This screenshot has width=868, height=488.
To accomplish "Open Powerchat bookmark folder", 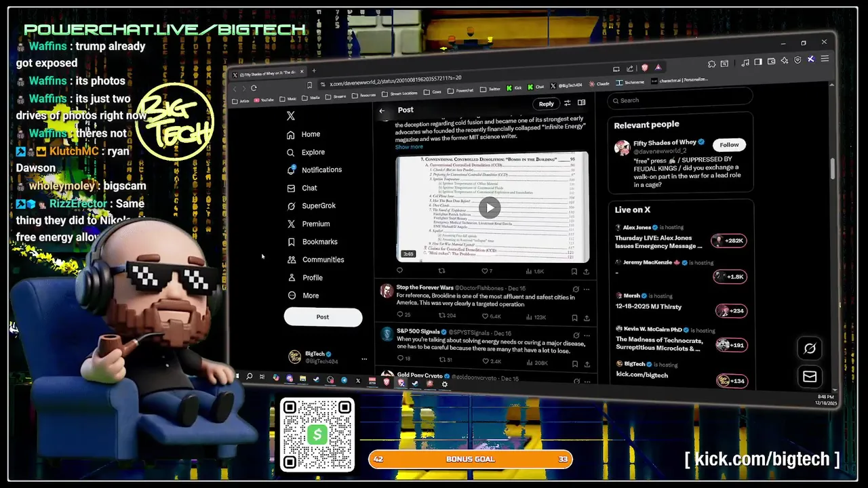I will tap(460, 90).
